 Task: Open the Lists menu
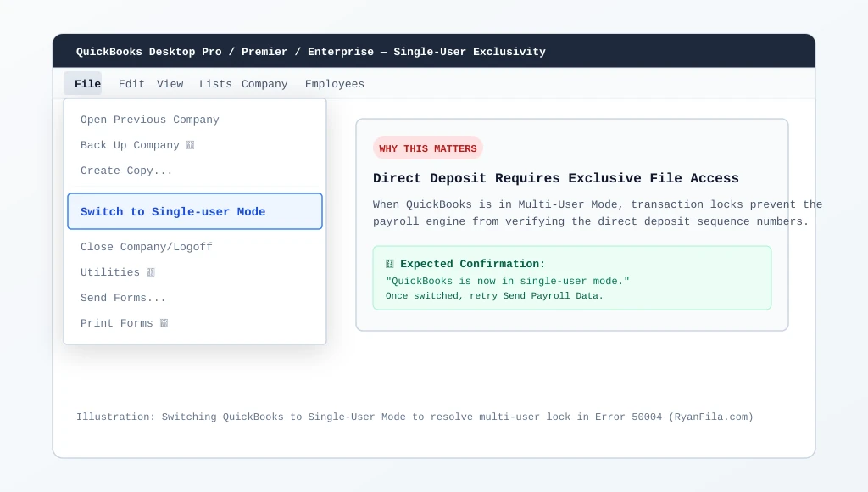[215, 84]
